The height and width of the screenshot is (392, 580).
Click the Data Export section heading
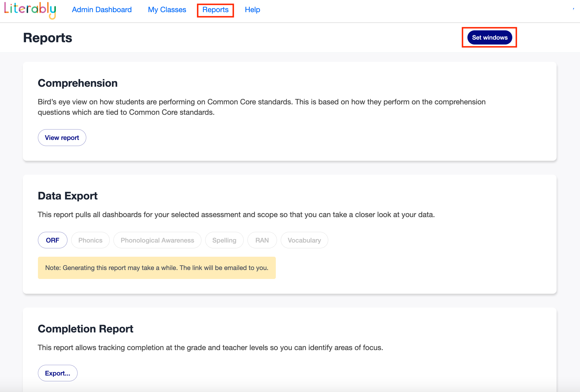[68, 196]
